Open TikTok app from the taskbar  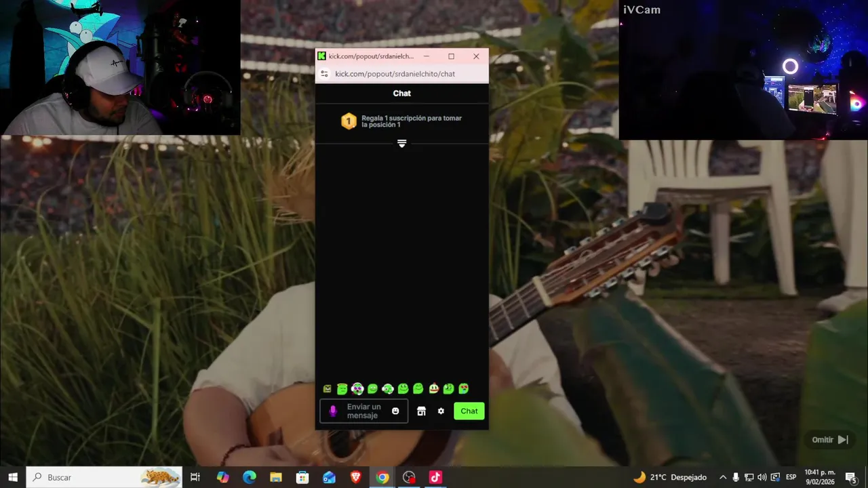click(x=435, y=477)
